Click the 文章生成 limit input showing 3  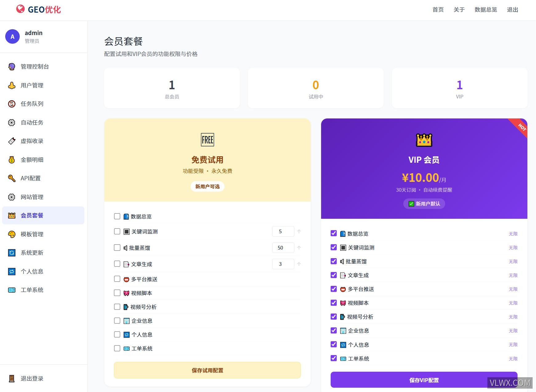click(283, 264)
